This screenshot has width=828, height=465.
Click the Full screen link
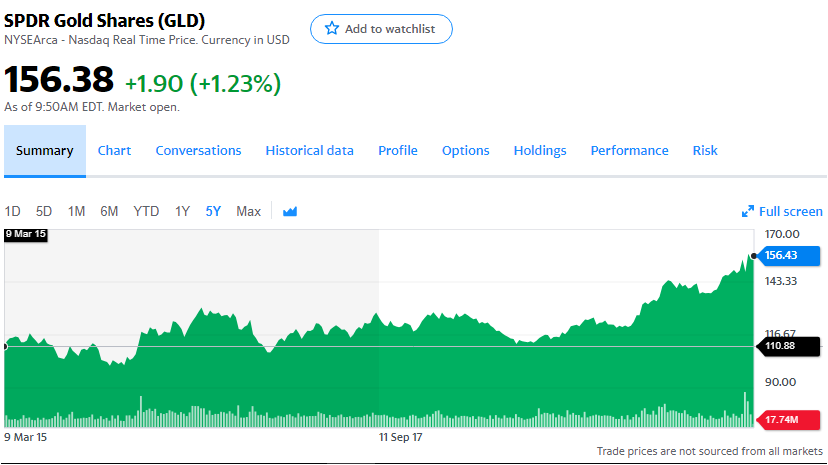791,212
